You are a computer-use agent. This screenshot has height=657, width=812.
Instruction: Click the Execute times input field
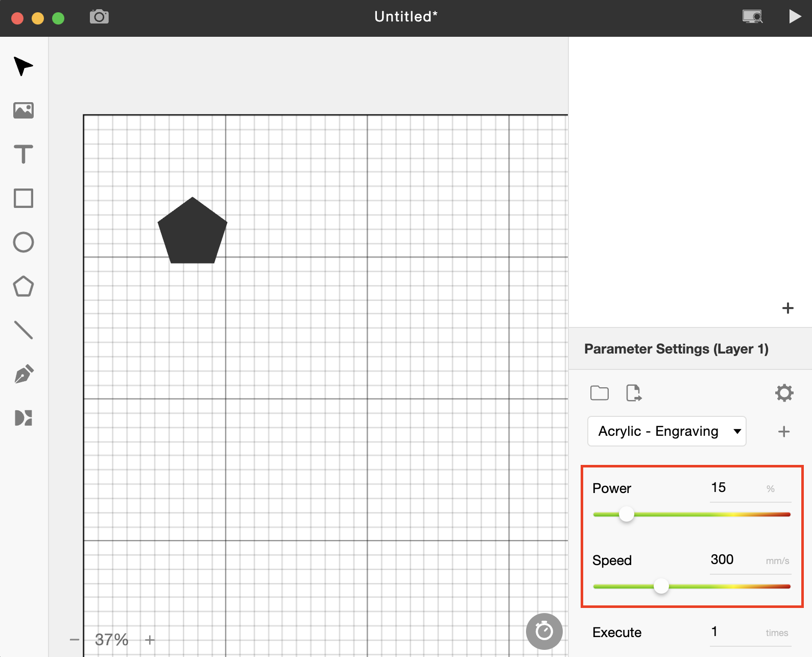735,632
